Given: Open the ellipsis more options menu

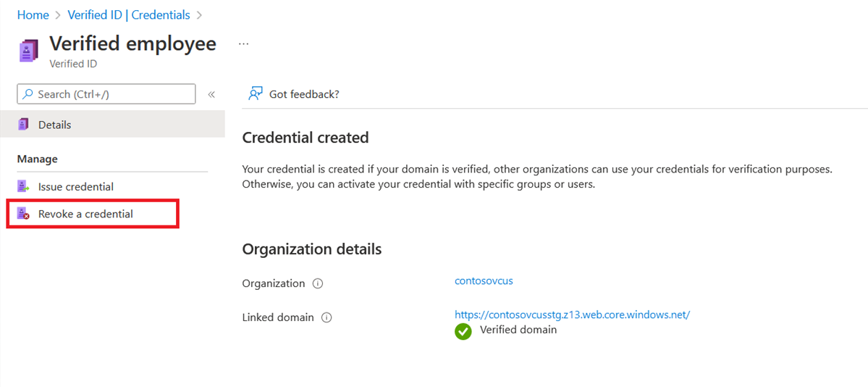Looking at the screenshot, I should pyautogui.click(x=243, y=43).
